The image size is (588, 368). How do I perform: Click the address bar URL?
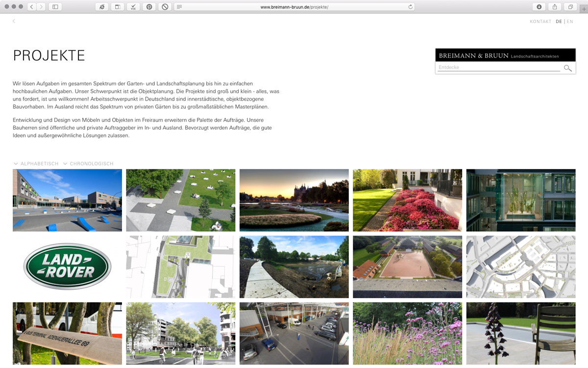tap(294, 7)
